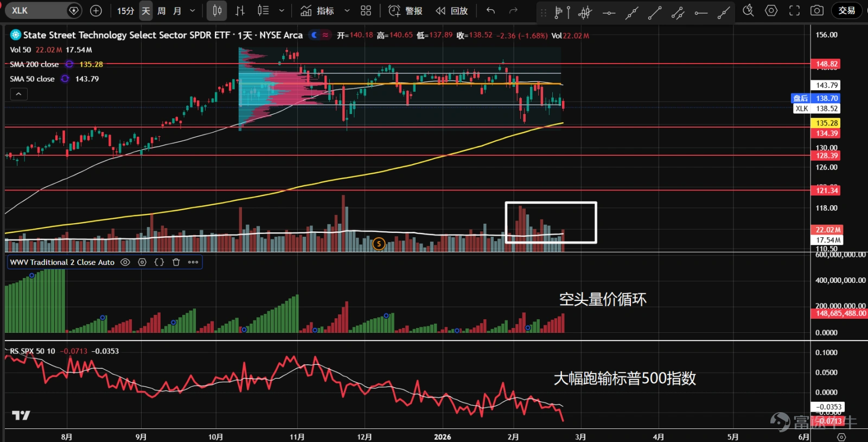Grab the drawing favorites toolbar handle
The image size is (868, 442).
pos(544,12)
